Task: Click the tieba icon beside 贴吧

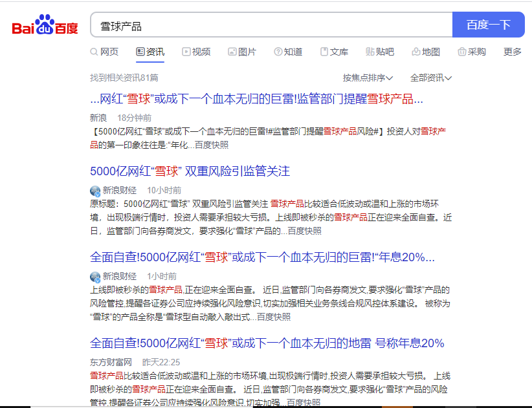Action: tap(370, 52)
